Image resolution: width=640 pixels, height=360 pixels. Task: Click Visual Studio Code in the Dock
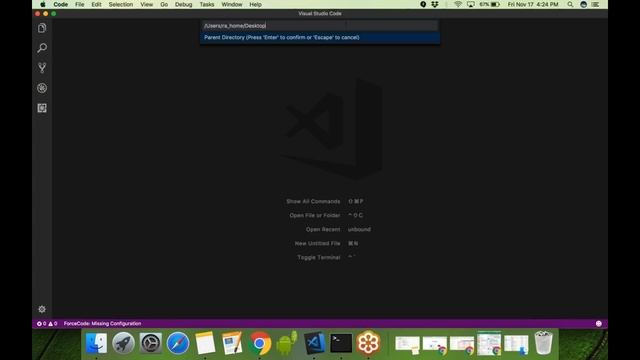[x=314, y=343]
